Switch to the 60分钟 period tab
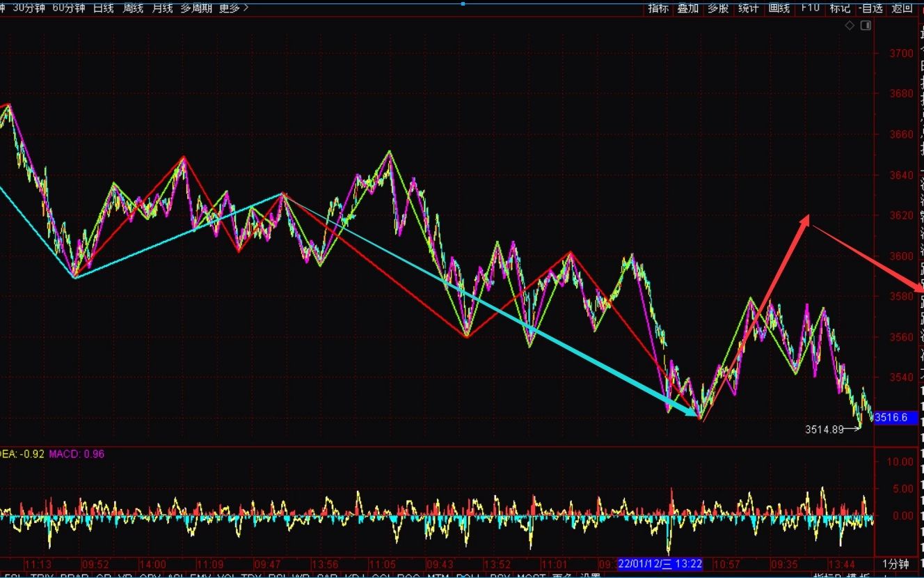The width and height of the screenshot is (924, 578). tap(69, 8)
